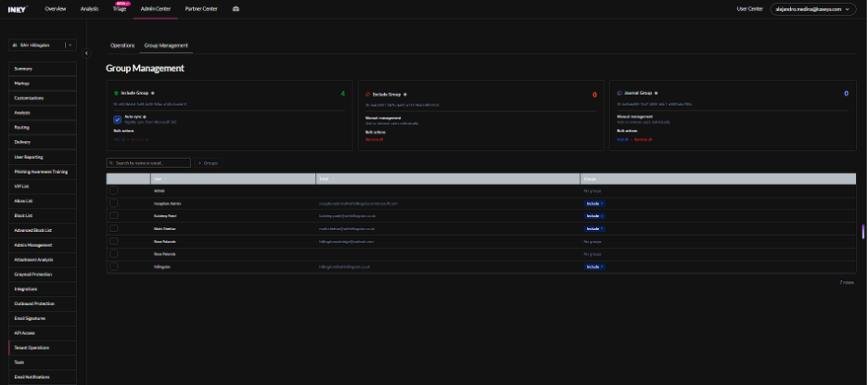868x385 pixels.
Task: Open User Reporting in the sidebar
Action: (x=43, y=157)
